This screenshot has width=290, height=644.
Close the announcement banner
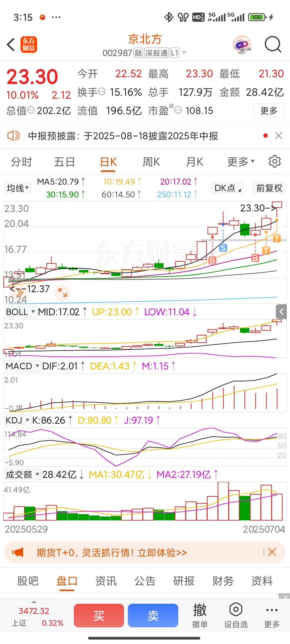[279, 136]
